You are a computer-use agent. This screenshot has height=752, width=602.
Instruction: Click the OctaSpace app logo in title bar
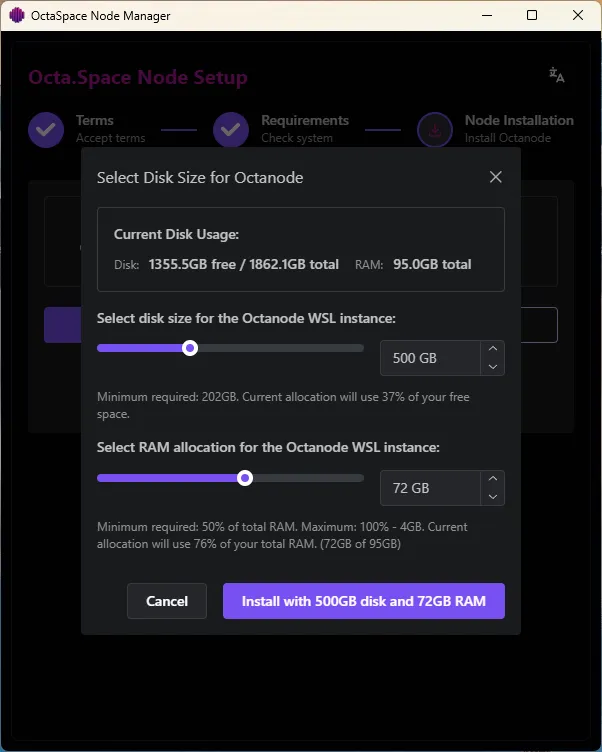[17, 15]
